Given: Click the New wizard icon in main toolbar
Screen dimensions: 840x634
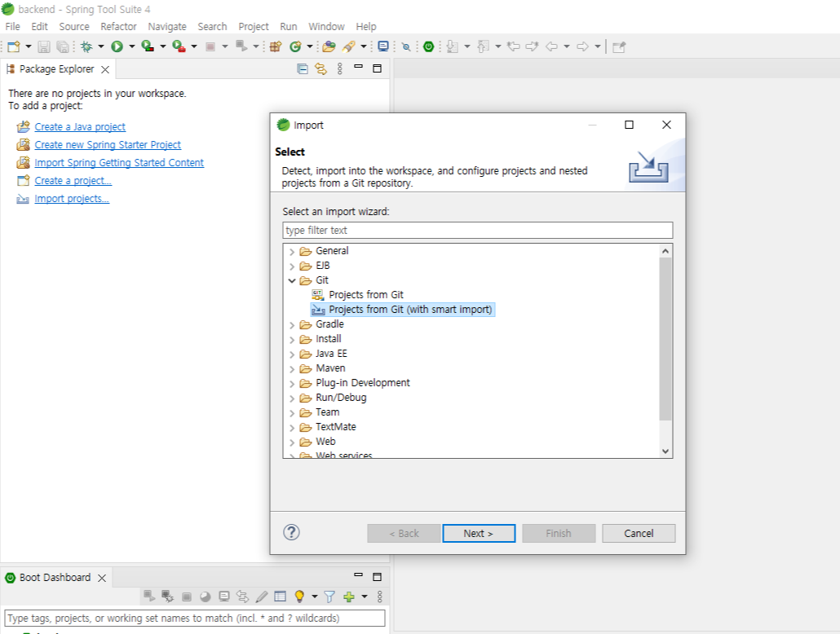Looking at the screenshot, I should point(14,46).
